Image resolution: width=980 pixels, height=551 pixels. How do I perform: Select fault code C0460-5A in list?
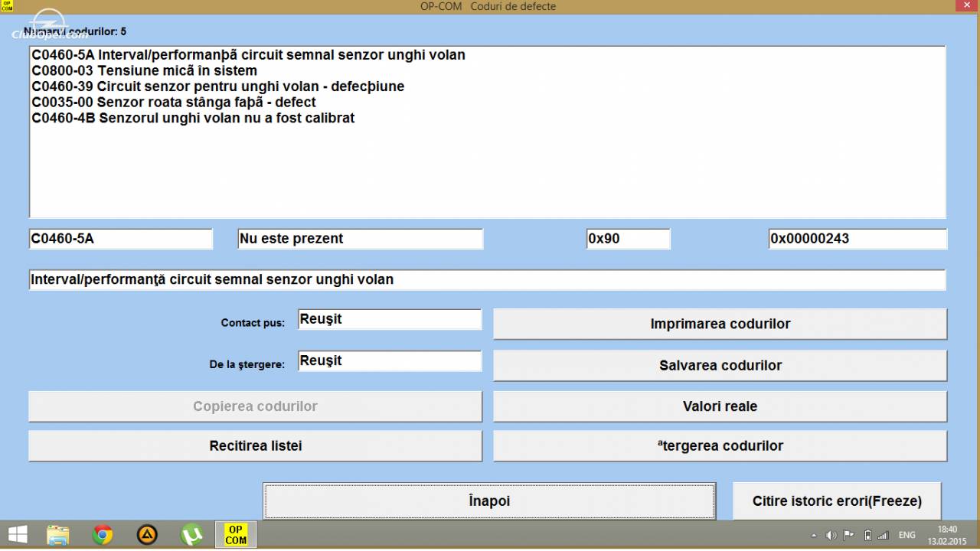coord(248,55)
